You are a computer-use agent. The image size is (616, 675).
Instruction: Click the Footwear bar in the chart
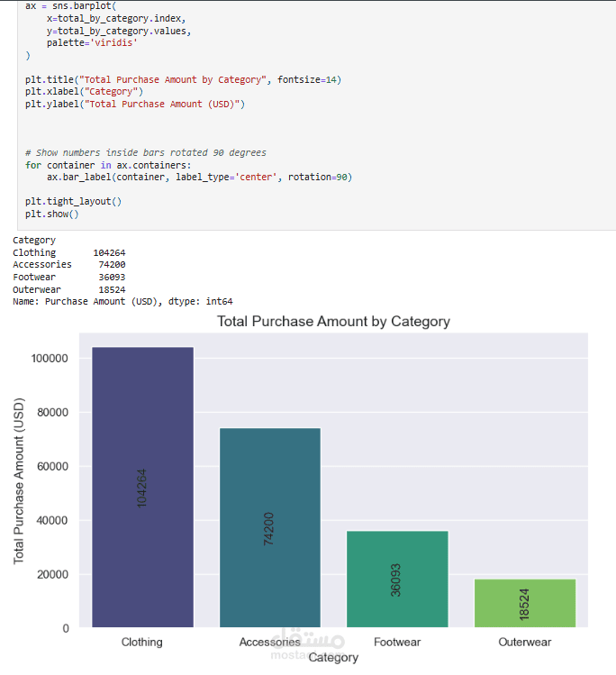click(x=397, y=579)
